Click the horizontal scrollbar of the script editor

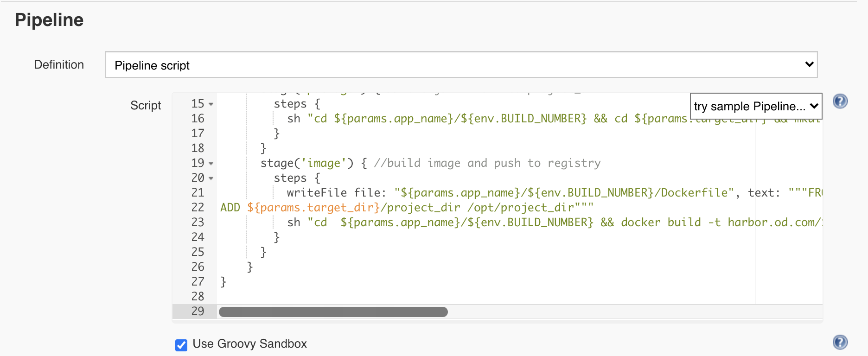(x=333, y=312)
